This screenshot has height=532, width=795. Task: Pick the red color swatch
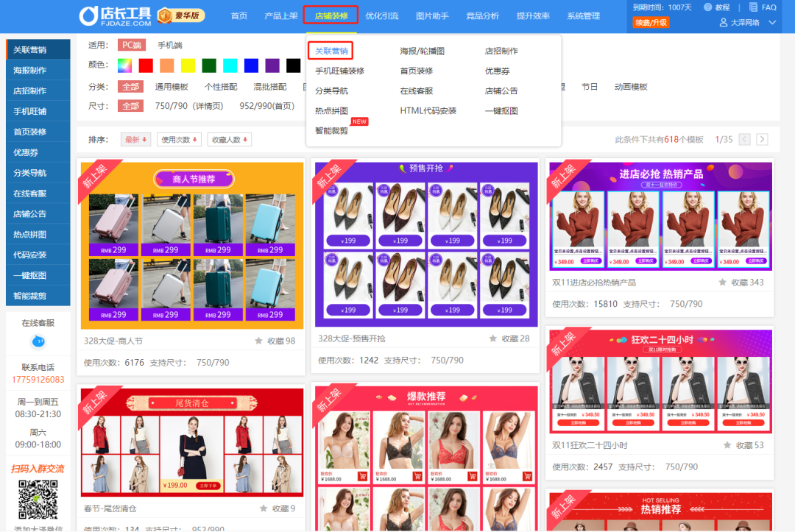point(146,65)
